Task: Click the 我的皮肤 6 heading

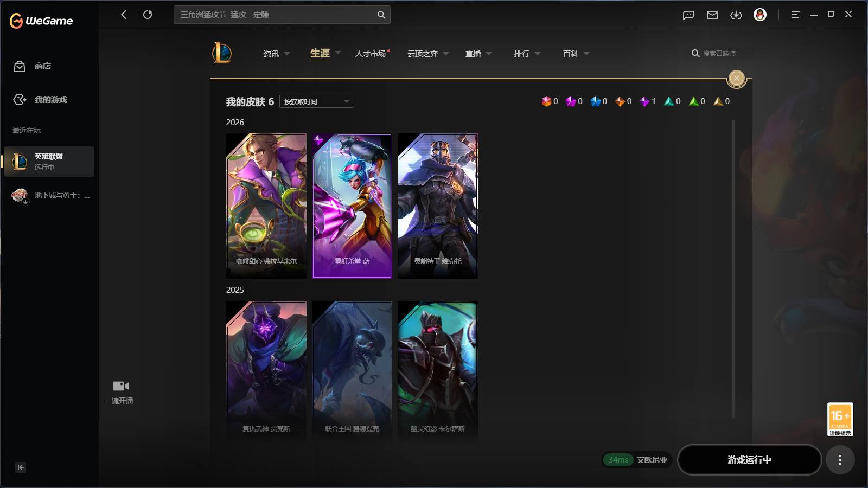Action: pyautogui.click(x=250, y=102)
